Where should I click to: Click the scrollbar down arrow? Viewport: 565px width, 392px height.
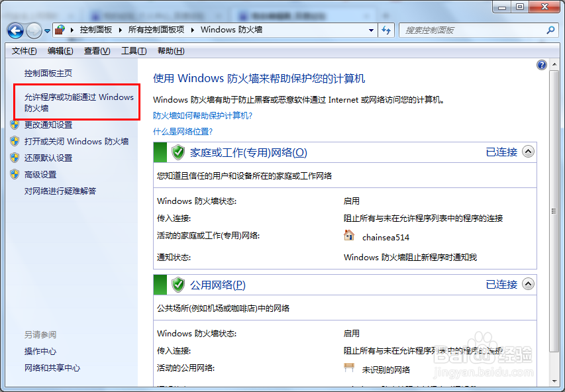[x=554, y=381]
